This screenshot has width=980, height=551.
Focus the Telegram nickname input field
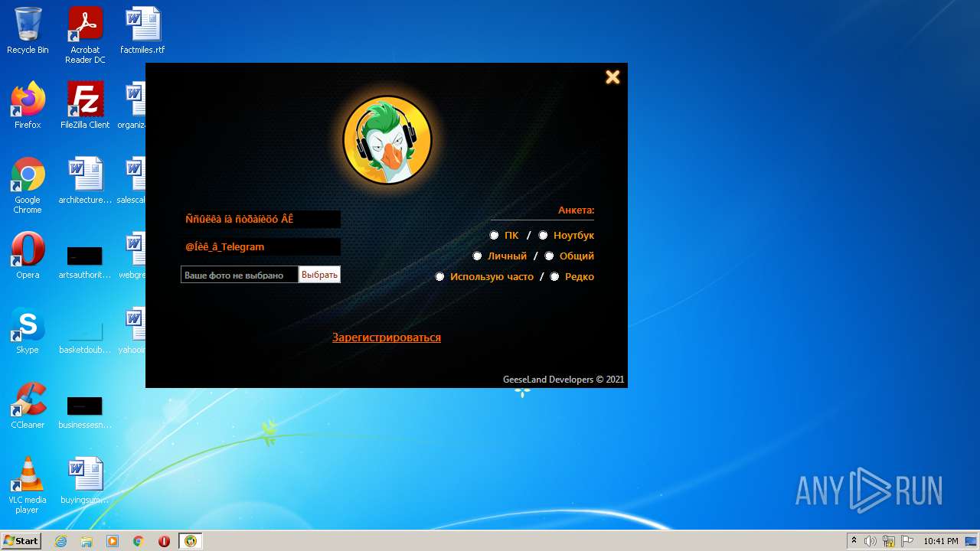(260, 247)
